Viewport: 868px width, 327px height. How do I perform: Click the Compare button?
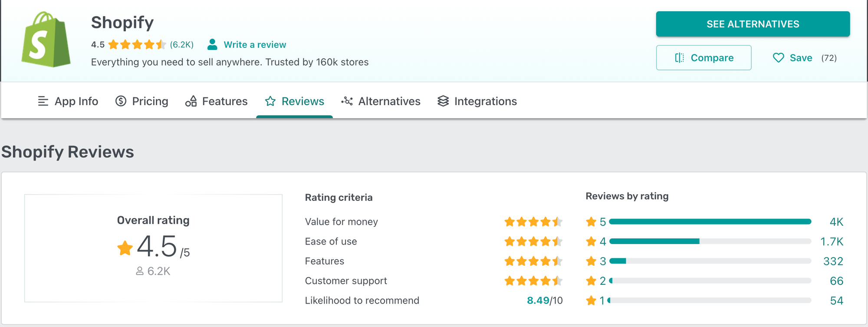[x=704, y=57]
